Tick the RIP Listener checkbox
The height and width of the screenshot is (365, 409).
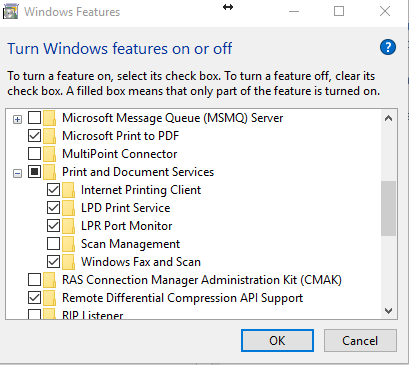pyautogui.click(x=34, y=314)
